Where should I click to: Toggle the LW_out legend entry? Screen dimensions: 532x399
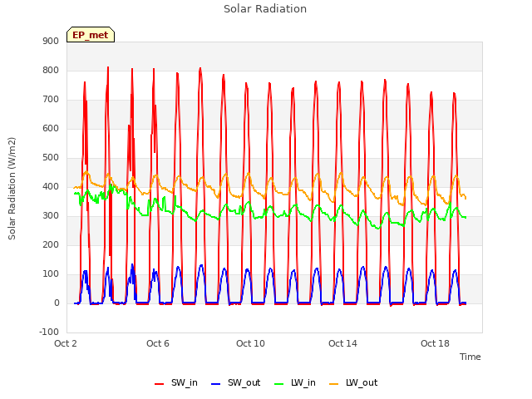tap(353, 382)
